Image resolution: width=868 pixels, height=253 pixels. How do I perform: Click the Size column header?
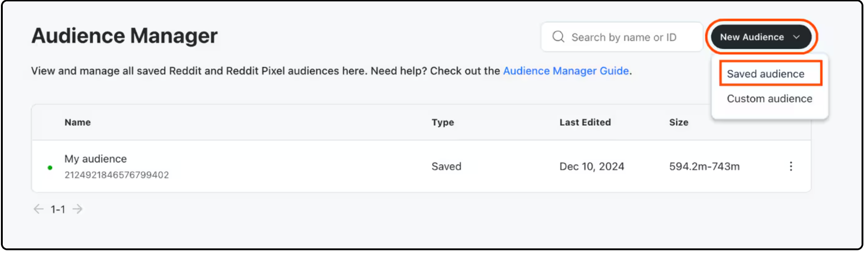(678, 122)
